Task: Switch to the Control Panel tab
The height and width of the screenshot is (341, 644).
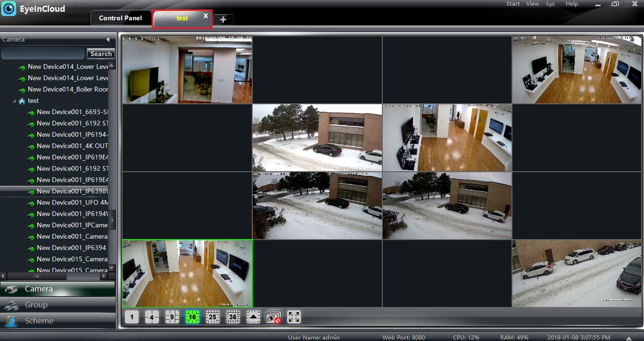Action: click(x=120, y=18)
